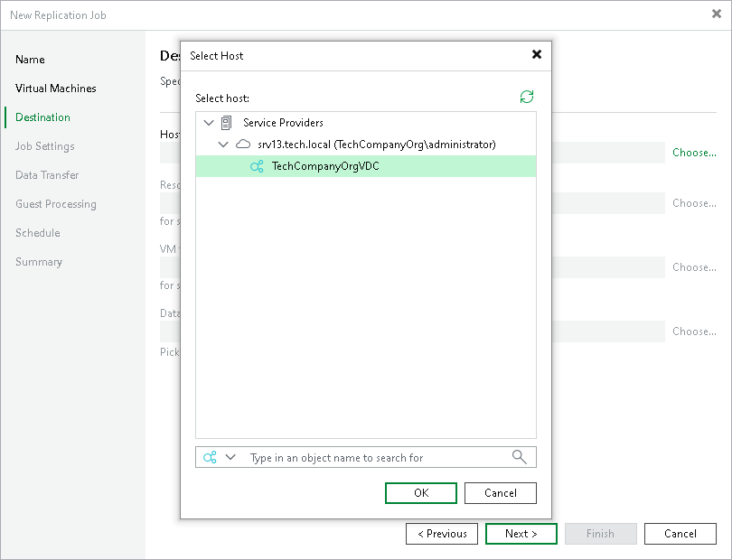Screen dimensions: 732x560
Task: Go to the Guest Processing wizard step
Action: click(57, 203)
